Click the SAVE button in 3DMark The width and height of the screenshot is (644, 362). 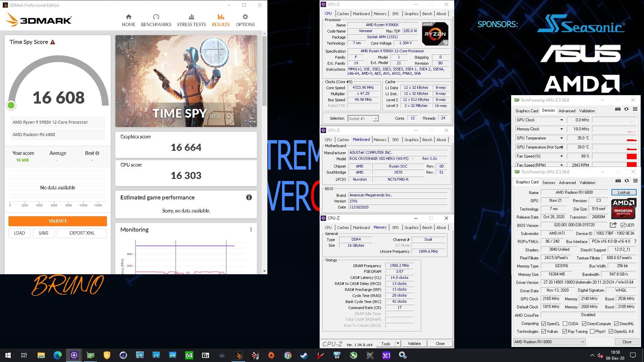point(44,233)
